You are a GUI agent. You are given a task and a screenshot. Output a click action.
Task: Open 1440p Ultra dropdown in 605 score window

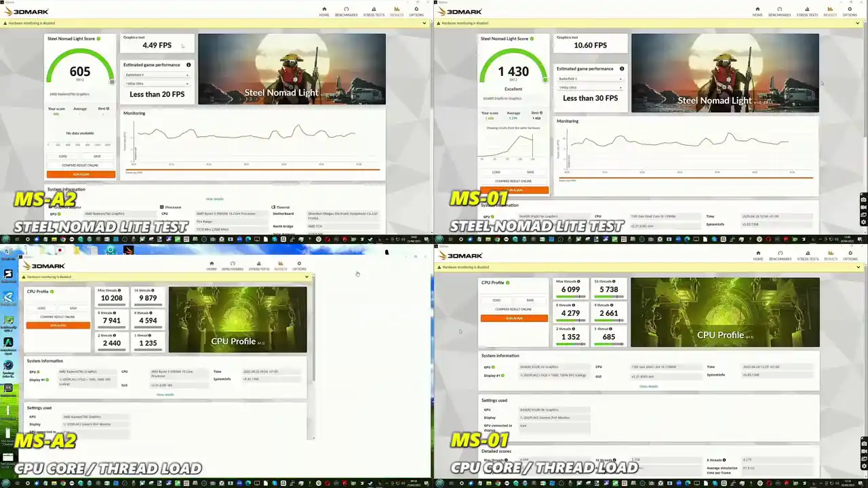157,83
